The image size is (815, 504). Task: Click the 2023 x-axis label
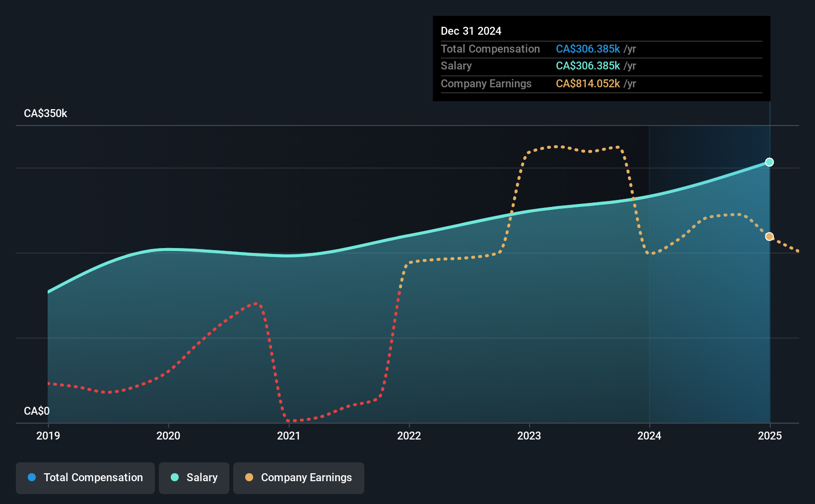click(x=529, y=436)
